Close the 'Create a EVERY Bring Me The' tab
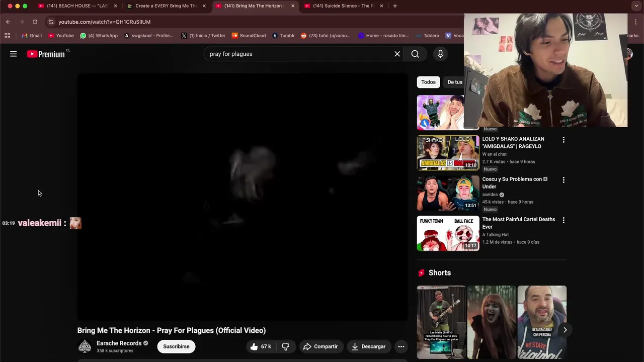Screen dimensions: 644x362 (x=204, y=6)
